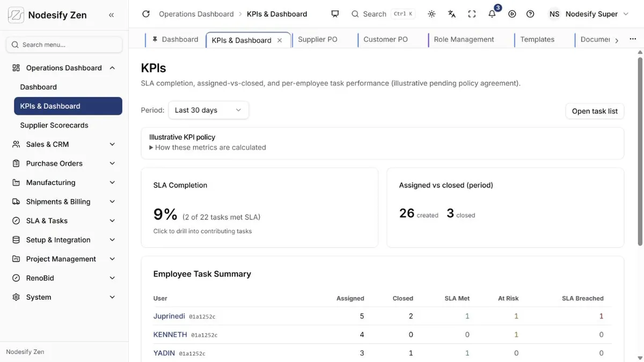The image size is (644, 362).
Task: Collapse Operations Dashboard menu section
Action: (x=112, y=68)
